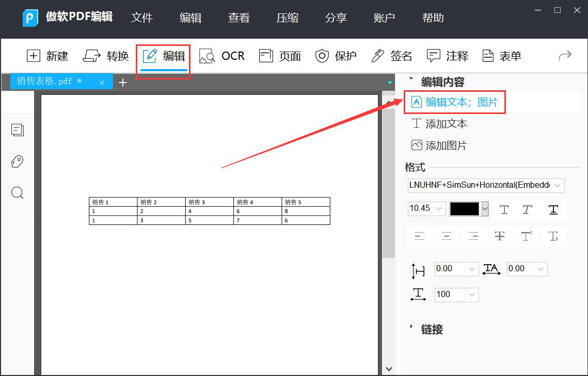Click the horizontal scale icon
The height and width of the screenshot is (376, 588).
click(x=418, y=295)
